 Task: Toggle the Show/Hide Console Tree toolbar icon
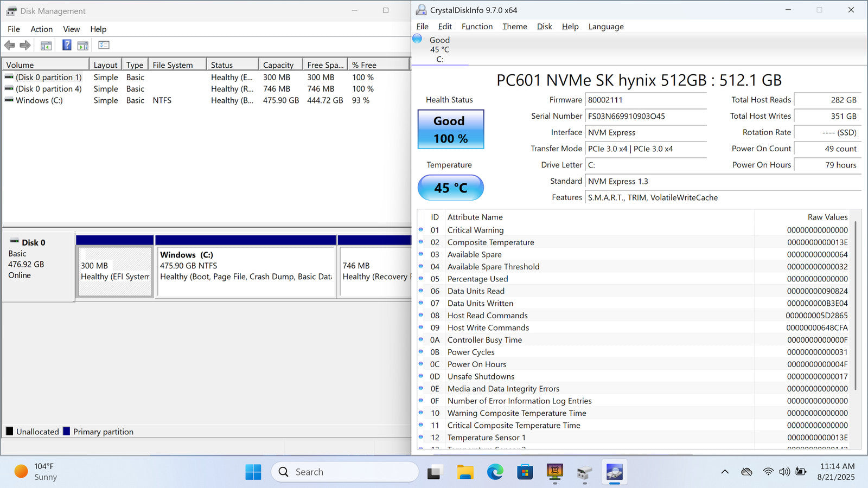coord(46,46)
